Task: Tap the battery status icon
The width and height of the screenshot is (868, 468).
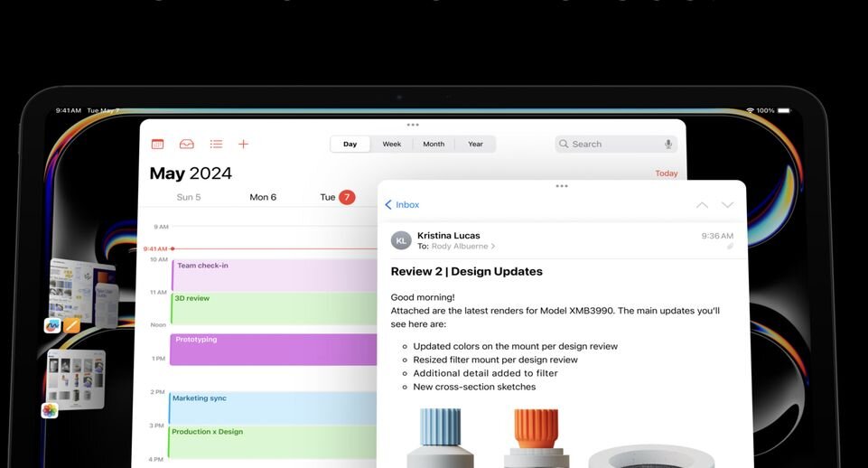Action: [784, 111]
